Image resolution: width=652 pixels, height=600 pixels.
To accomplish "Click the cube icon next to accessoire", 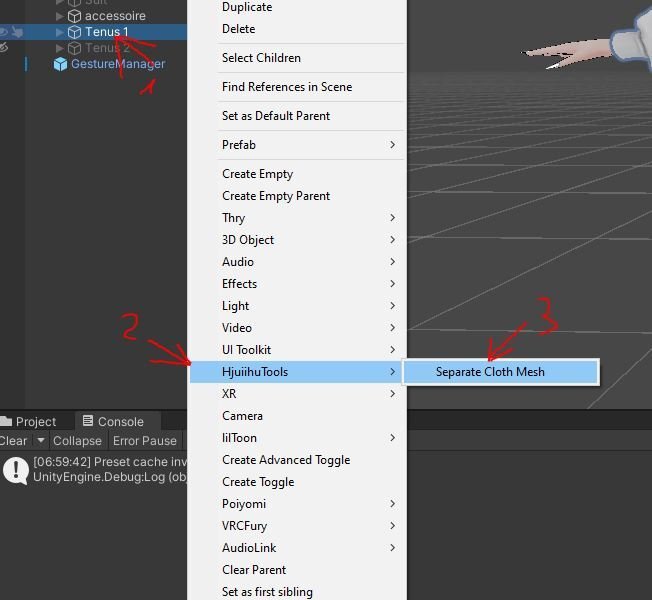I will point(74,16).
